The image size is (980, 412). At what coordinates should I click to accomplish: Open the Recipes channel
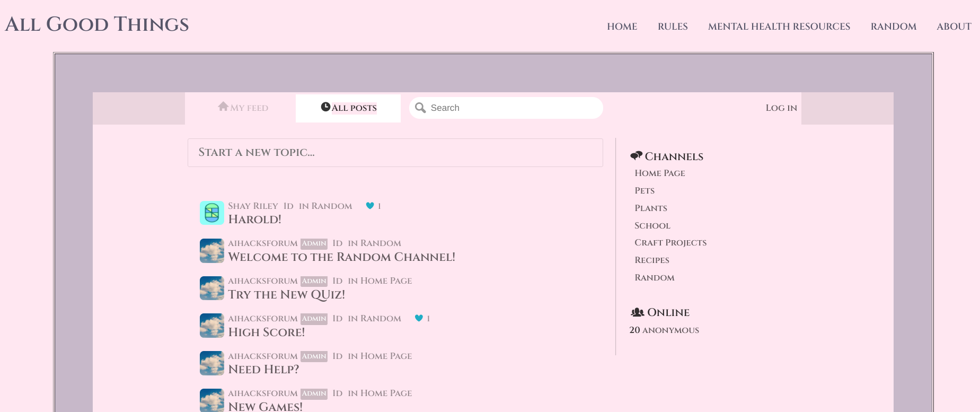(652, 260)
